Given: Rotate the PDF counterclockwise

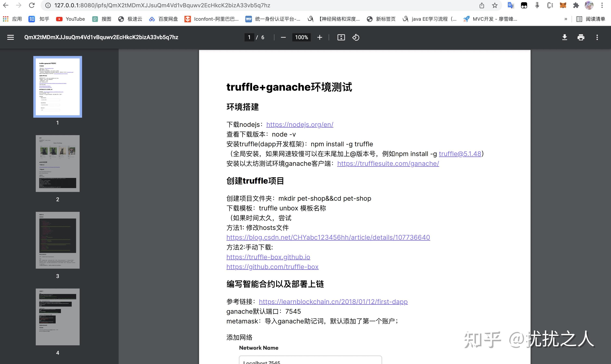Looking at the screenshot, I should pos(356,37).
